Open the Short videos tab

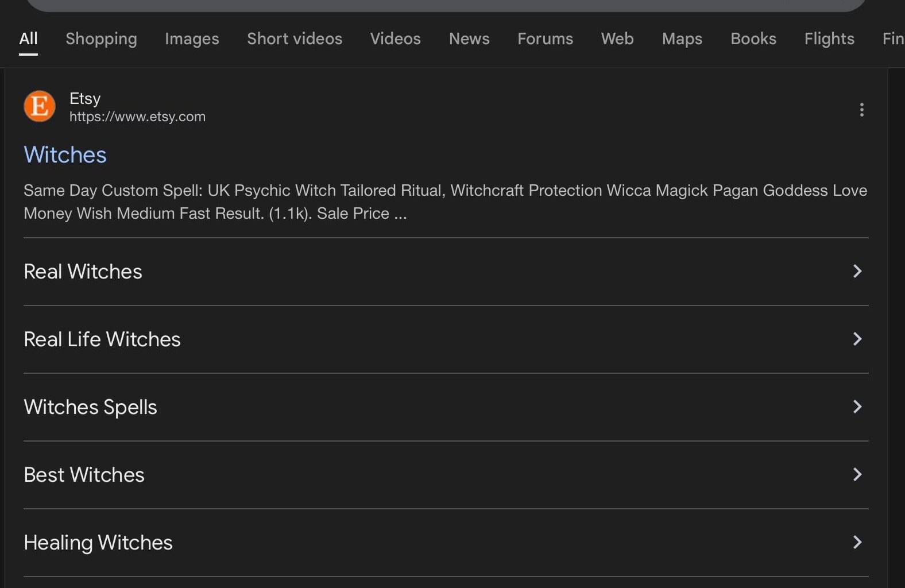(x=295, y=39)
